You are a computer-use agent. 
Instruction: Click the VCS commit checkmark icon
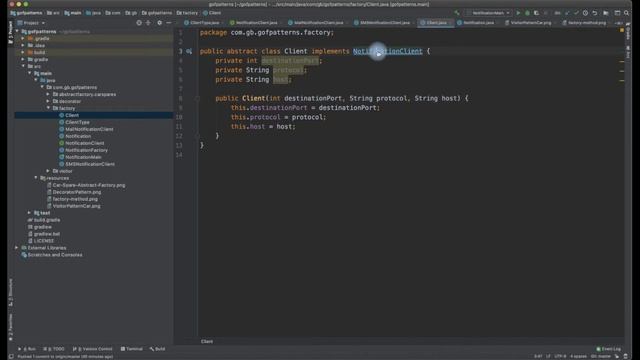coord(576,13)
